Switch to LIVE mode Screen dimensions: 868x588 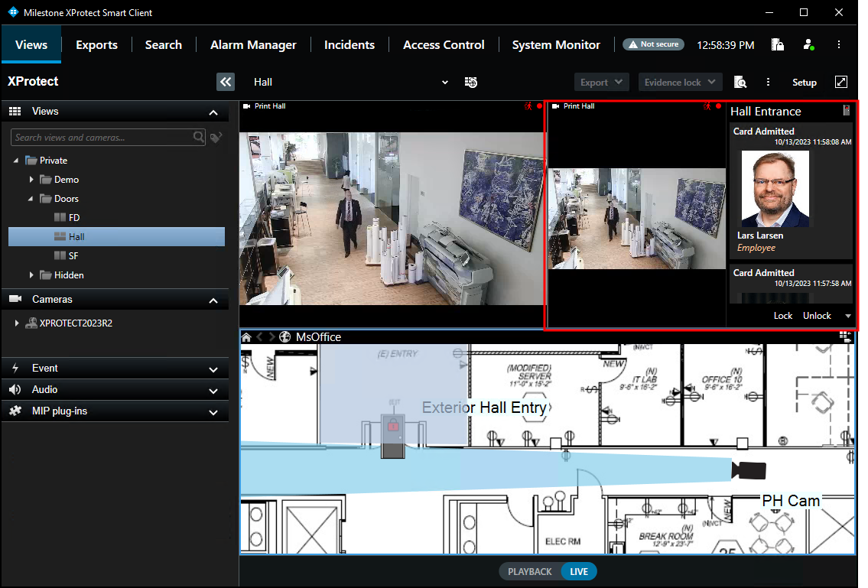tap(579, 571)
